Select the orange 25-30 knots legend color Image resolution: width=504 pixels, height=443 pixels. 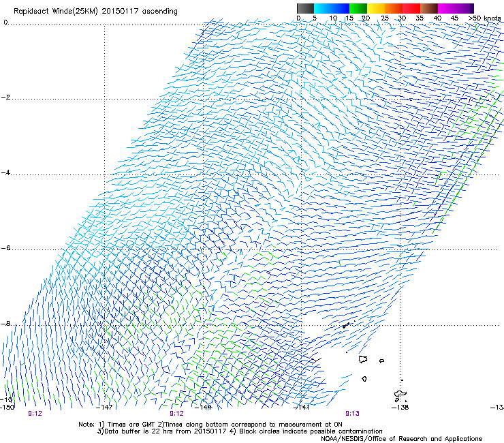(394, 8)
